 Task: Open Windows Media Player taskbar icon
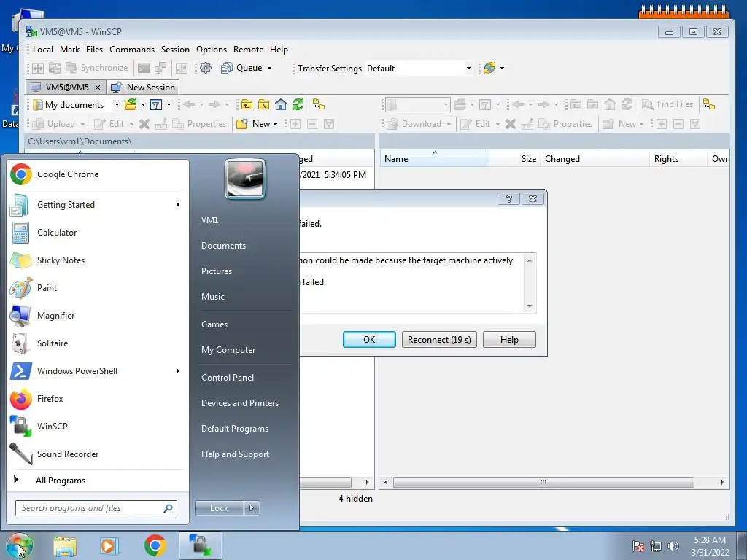click(109, 545)
